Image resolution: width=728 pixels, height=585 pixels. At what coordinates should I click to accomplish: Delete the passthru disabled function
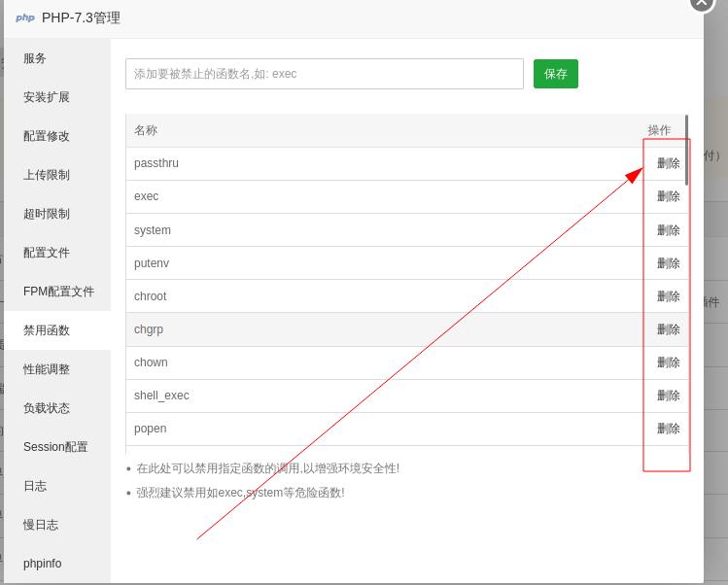point(668,163)
